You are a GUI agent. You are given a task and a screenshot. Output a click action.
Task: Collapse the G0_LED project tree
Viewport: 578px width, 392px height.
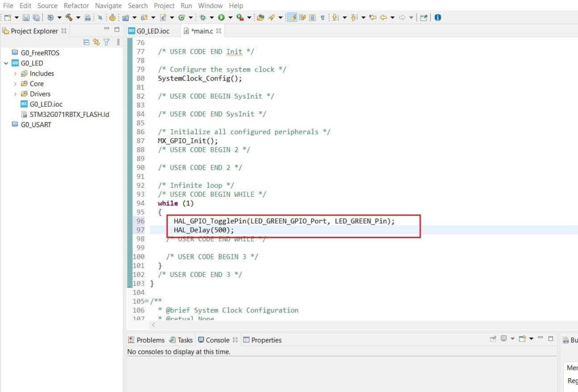tap(6, 63)
